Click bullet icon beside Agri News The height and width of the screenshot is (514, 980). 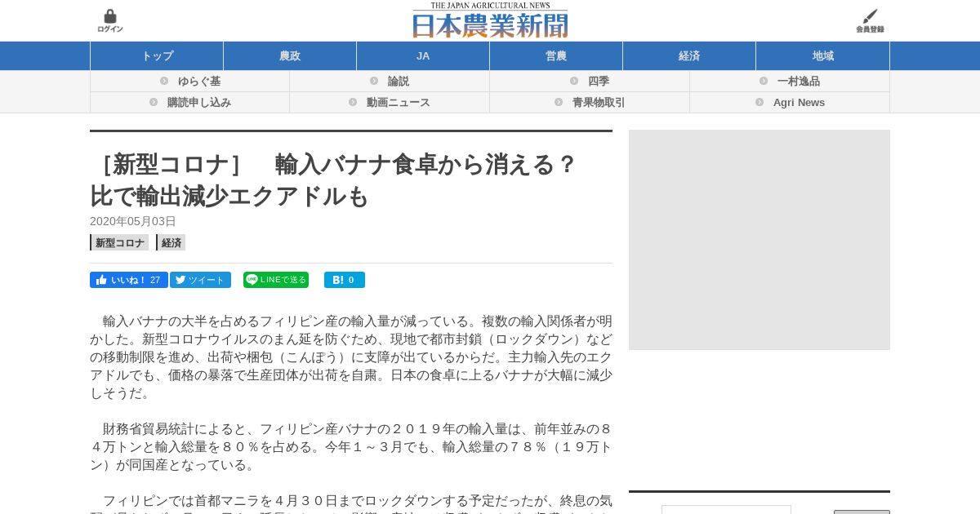click(x=759, y=102)
